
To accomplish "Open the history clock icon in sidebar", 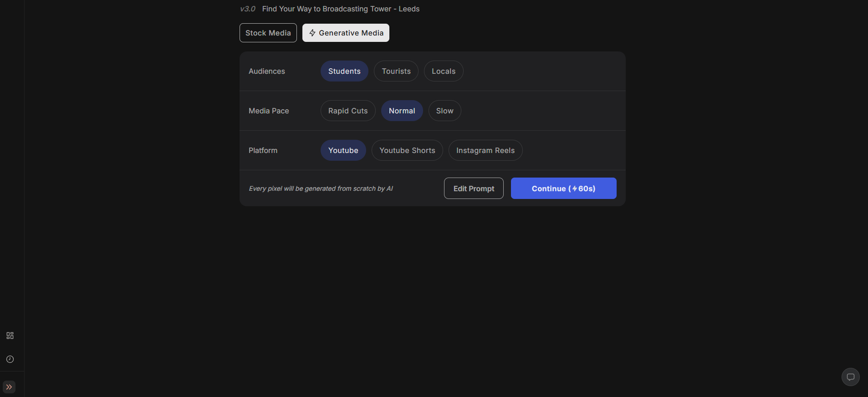I will (10, 359).
